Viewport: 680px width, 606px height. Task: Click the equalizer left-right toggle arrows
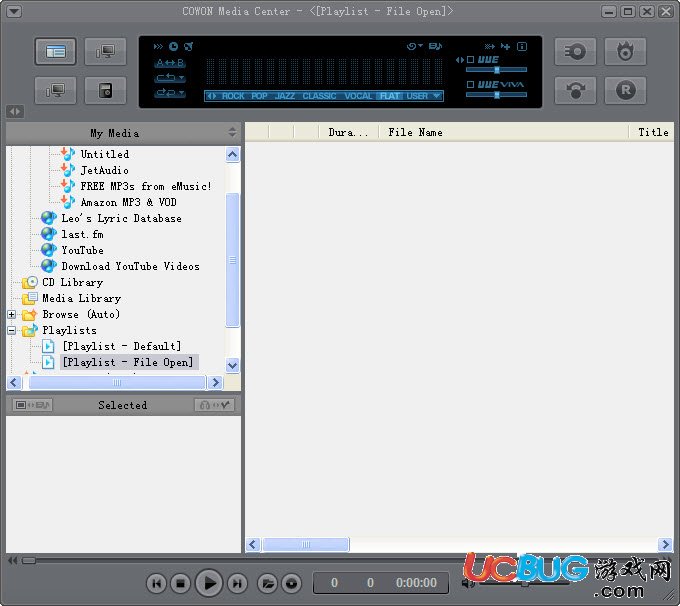[x=211, y=96]
